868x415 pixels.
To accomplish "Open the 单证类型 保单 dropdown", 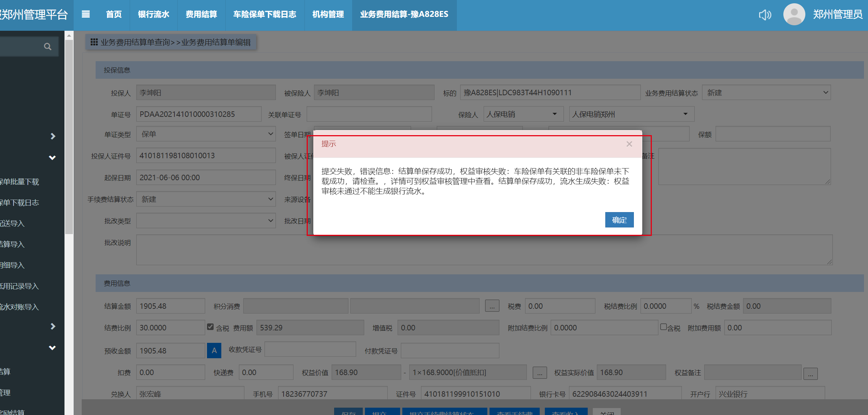I will (x=206, y=134).
